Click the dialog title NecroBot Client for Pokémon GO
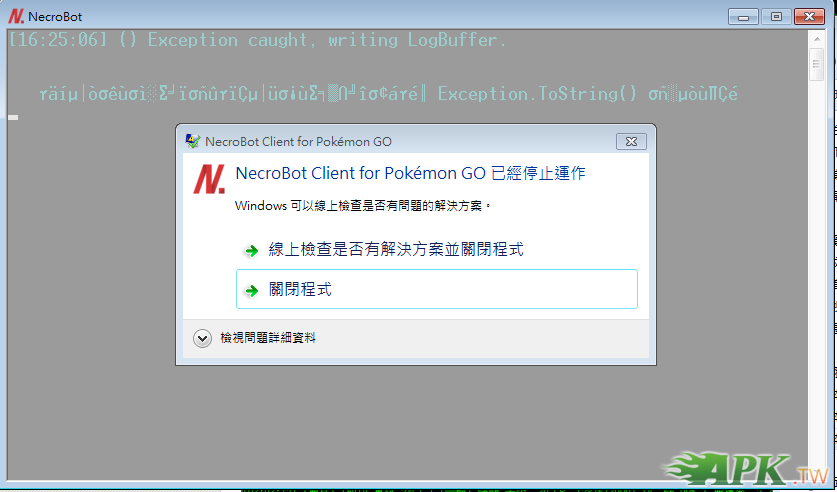 tap(298, 141)
